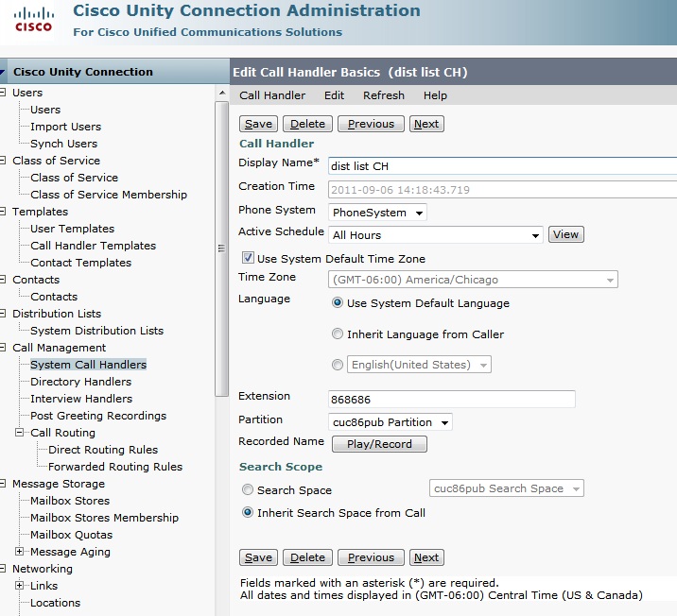Click the top Previous button
677x616 pixels.
tap(371, 124)
